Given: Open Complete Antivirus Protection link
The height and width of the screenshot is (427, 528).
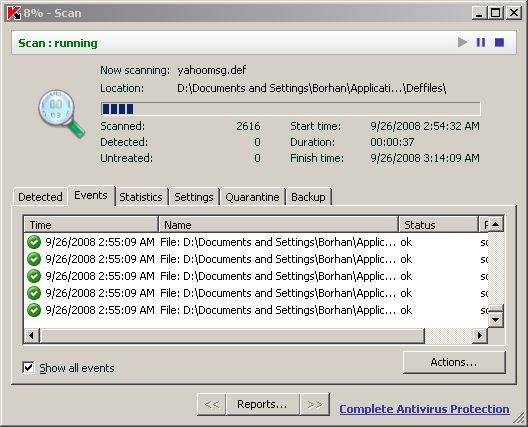Looking at the screenshot, I should pyautogui.click(x=424, y=409).
